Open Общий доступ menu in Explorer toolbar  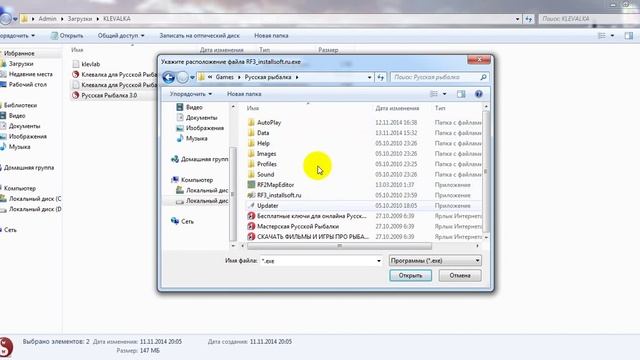(121, 36)
